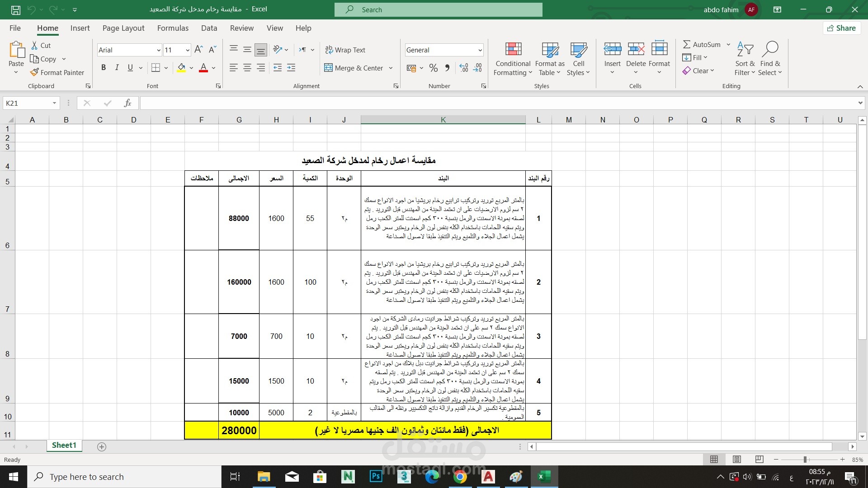Run AutoSum on the selection
The image size is (868, 488).
(702, 44)
